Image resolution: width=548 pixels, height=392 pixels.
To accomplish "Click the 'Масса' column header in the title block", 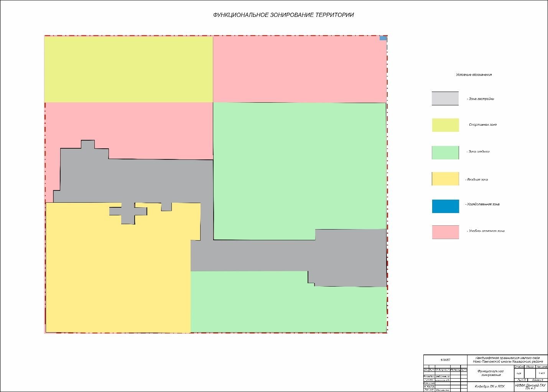I will tap(530, 367).
